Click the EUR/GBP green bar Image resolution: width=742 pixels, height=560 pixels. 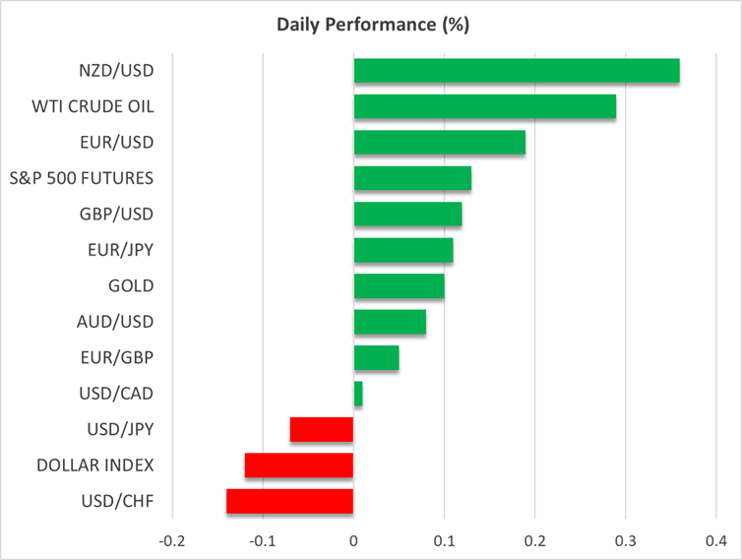(x=376, y=358)
